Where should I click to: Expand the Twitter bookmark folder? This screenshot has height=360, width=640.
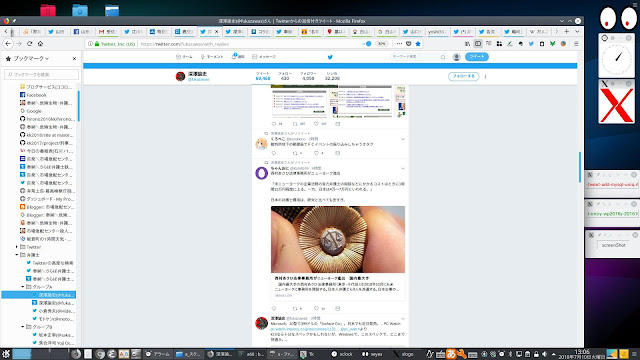[x=17, y=247]
